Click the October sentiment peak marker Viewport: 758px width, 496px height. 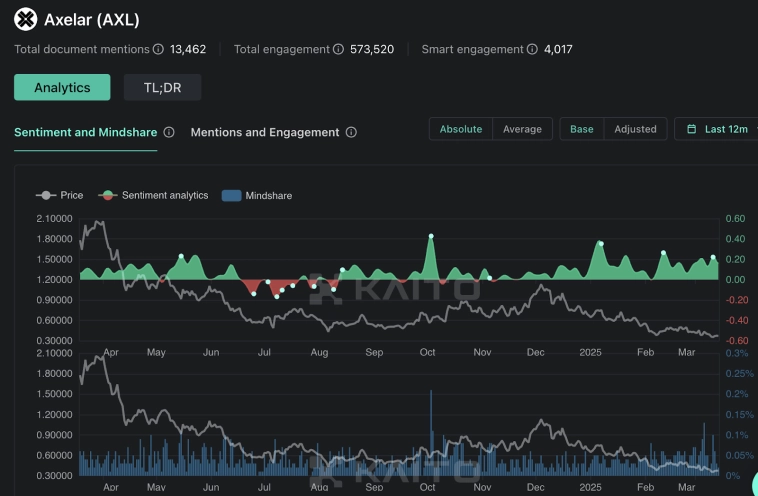pos(431,236)
